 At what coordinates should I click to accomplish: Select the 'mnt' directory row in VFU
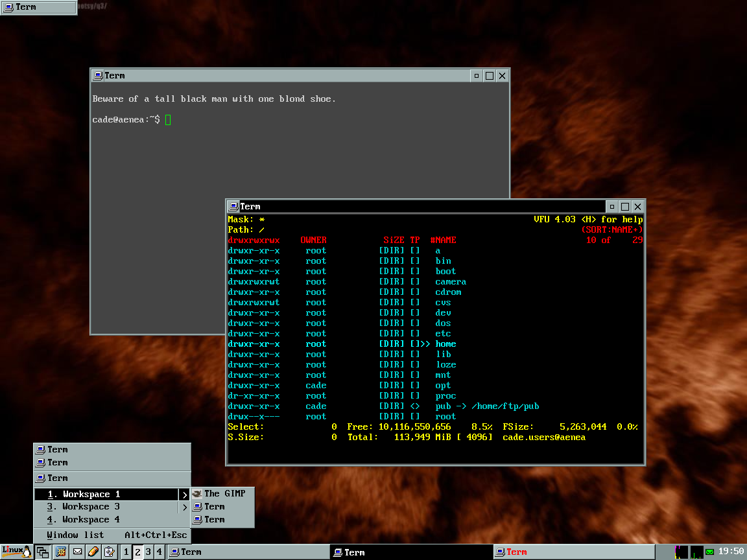click(436, 375)
